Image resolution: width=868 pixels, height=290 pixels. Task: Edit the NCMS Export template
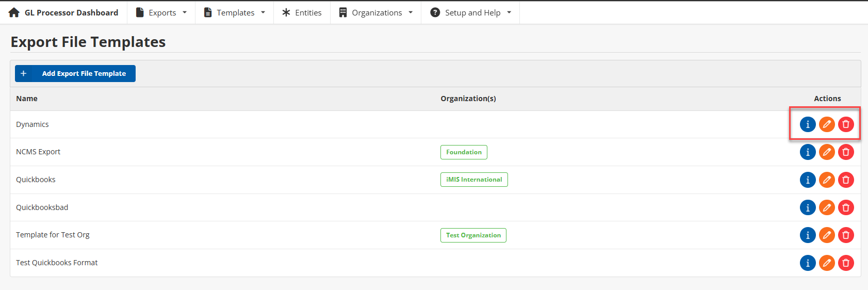click(827, 152)
